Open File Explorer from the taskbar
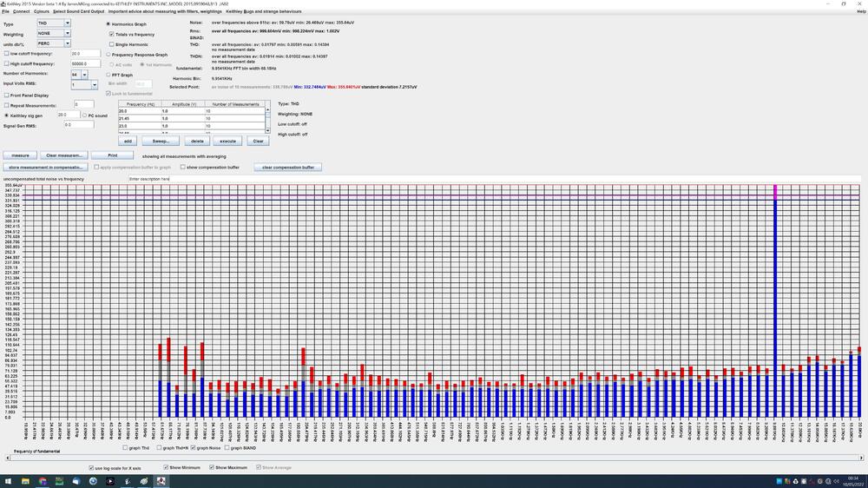868x488 pixels. 26,481
